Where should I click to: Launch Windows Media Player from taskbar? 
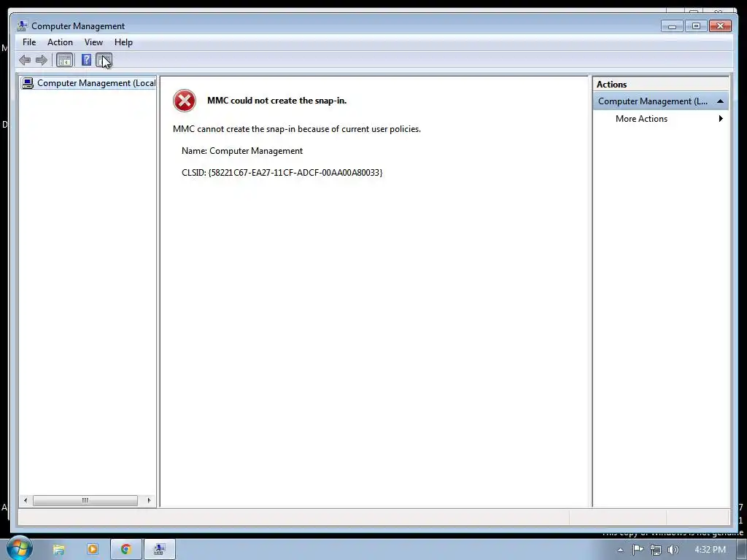coord(93,549)
